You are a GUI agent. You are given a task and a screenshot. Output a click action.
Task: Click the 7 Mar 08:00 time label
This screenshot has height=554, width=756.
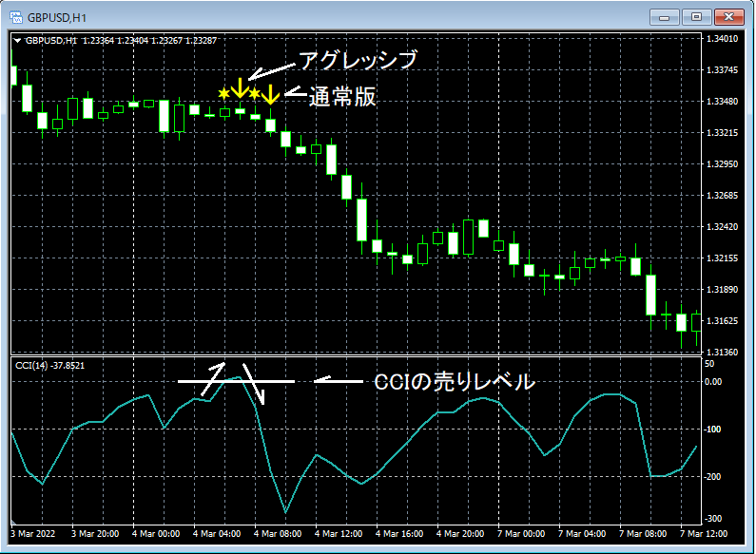tap(643, 534)
